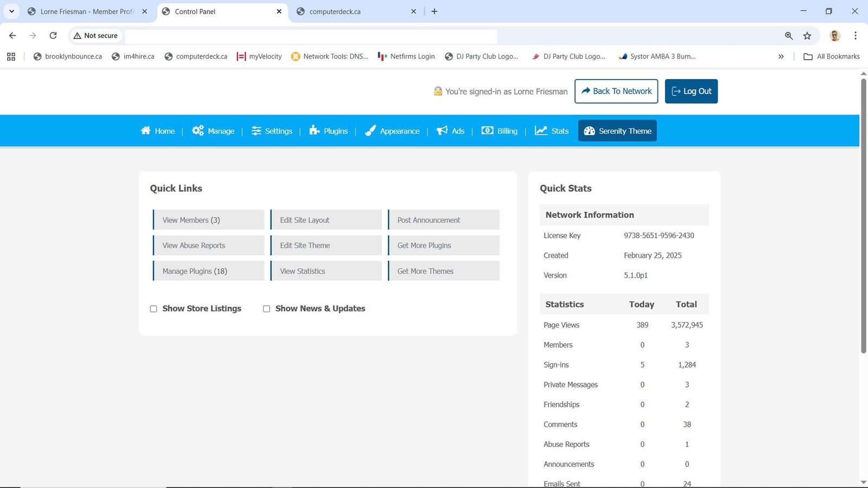
Task: Click the Home house icon in navigation
Action: click(145, 131)
